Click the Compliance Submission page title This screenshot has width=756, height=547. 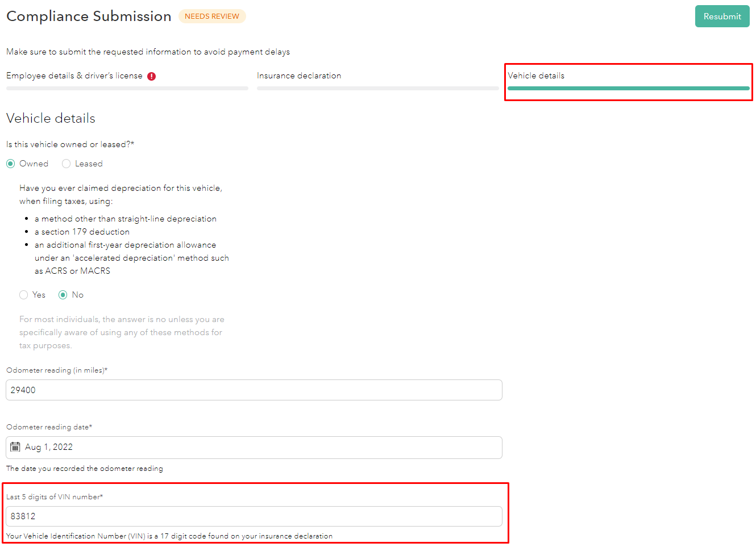coord(89,16)
